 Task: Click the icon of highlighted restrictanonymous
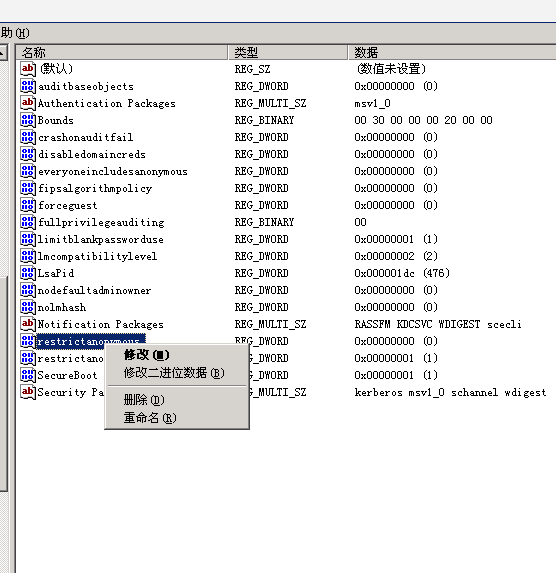pos(28,341)
